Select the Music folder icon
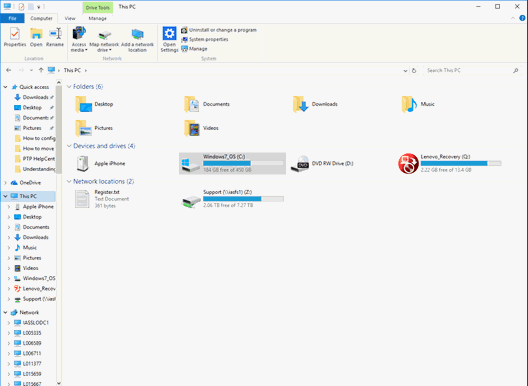This screenshot has height=386, width=528. pos(409,104)
